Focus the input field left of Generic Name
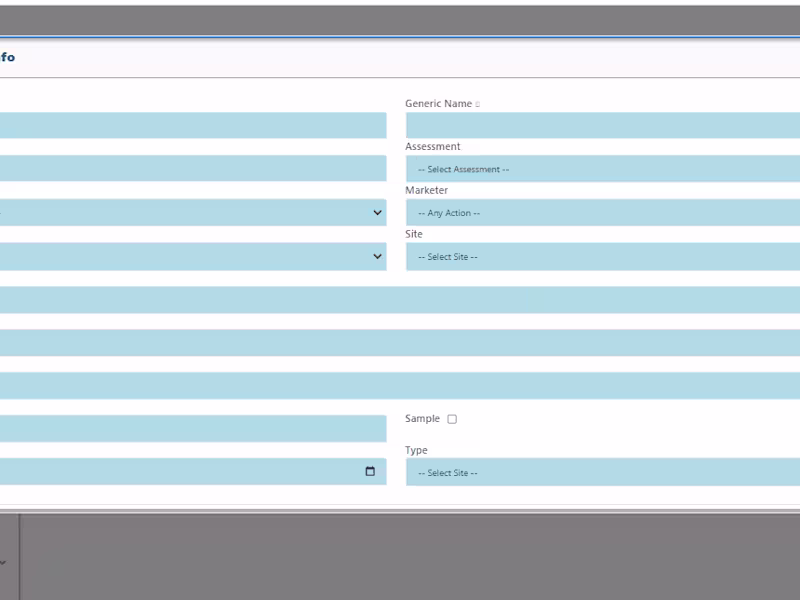This screenshot has height=600, width=800. pyautogui.click(x=193, y=126)
